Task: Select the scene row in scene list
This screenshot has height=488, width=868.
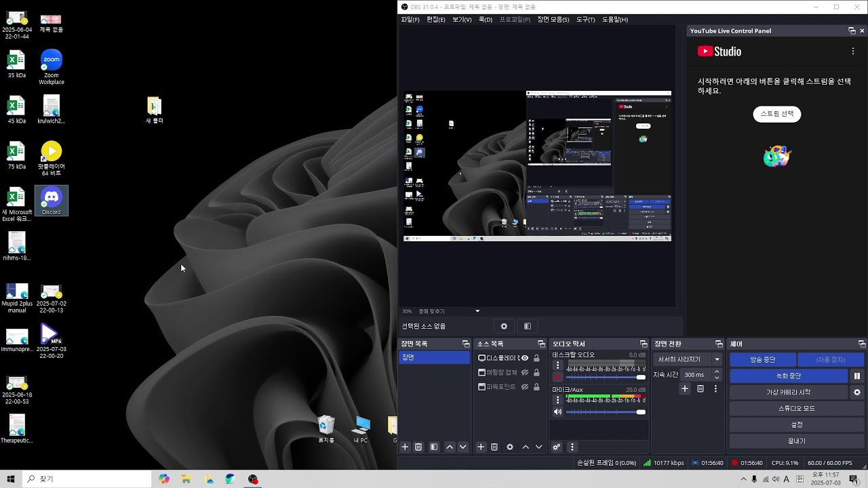Action: (434, 358)
